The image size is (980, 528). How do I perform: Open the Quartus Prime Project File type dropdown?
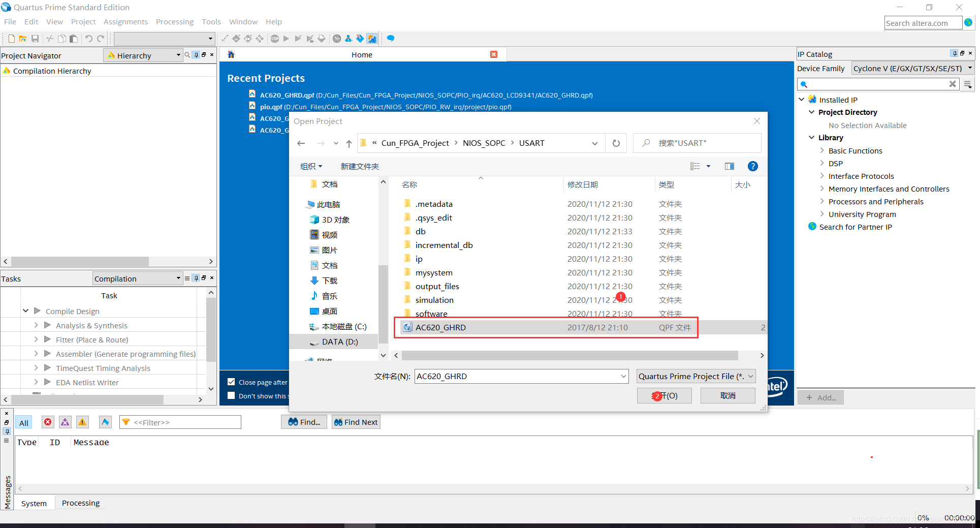click(696, 376)
